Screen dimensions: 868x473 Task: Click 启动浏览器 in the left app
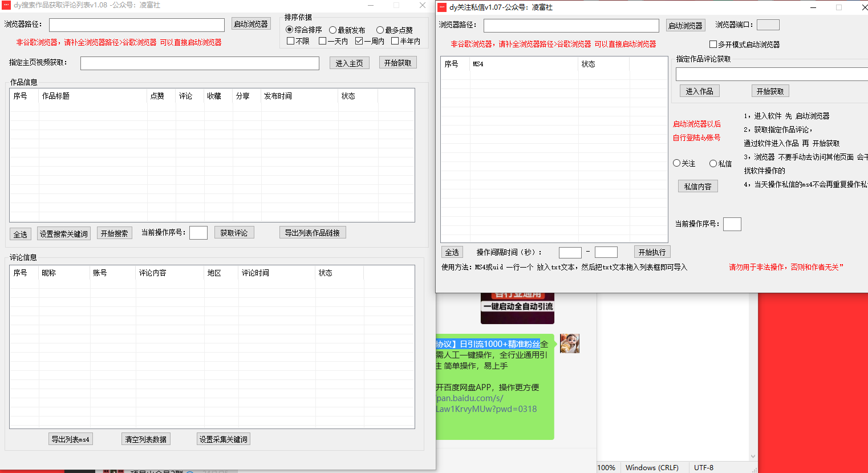click(251, 25)
